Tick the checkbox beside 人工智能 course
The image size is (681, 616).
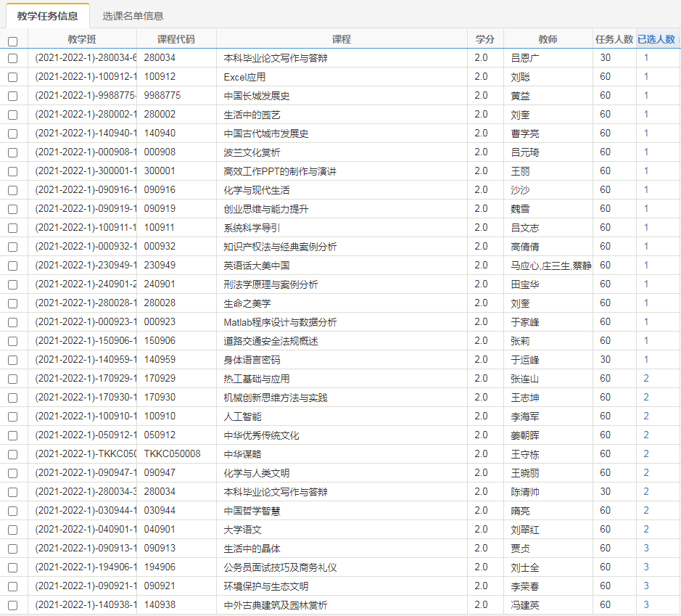coord(12,416)
